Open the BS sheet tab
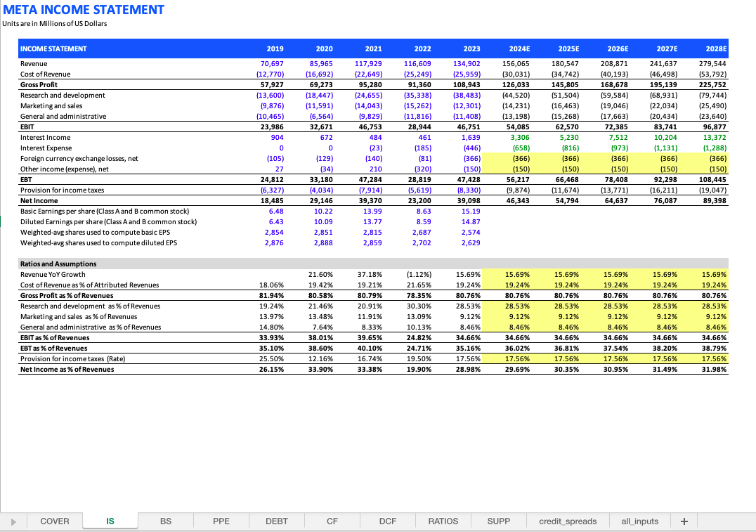Image resolution: width=756 pixels, height=532 pixels. point(165,521)
